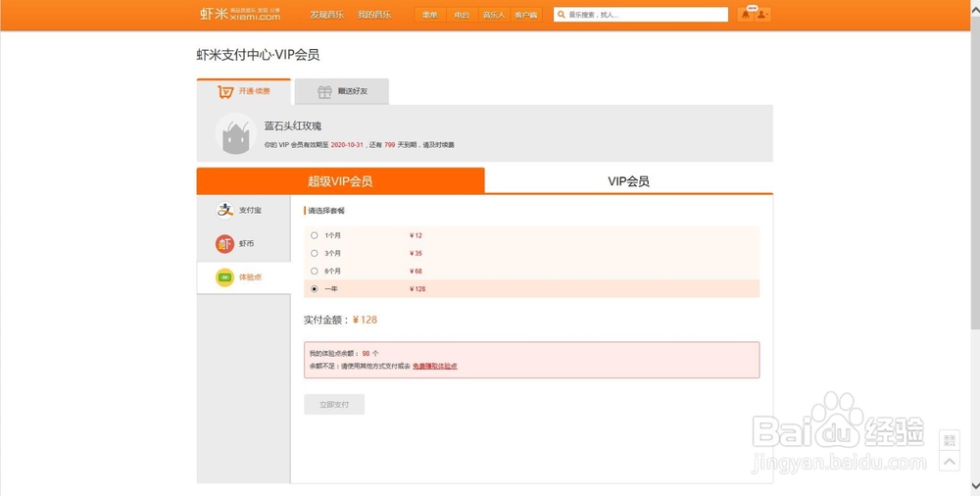Click the 实付金额 ¥128 total
The height and width of the screenshot is (496, 980).
pyautogui.click(x=341, y=320)
